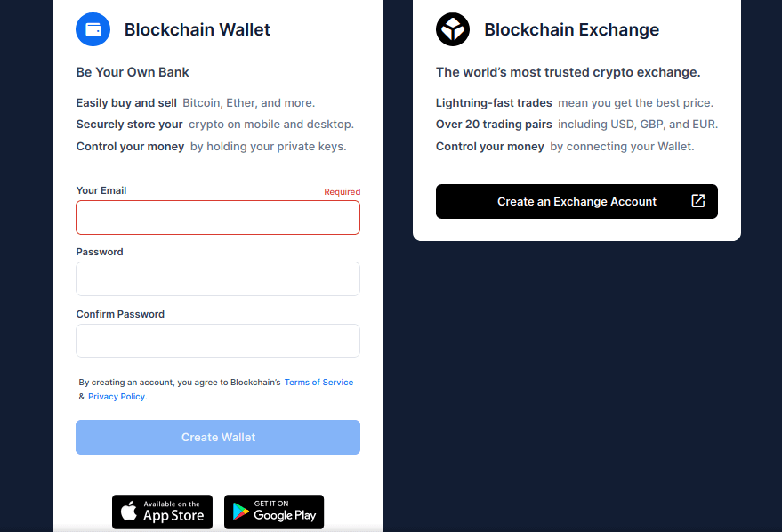Click the 'App Store' text on the download badge
Image resolution: width=782 pixels, height=532 pixels.
[x=173, y=516]
